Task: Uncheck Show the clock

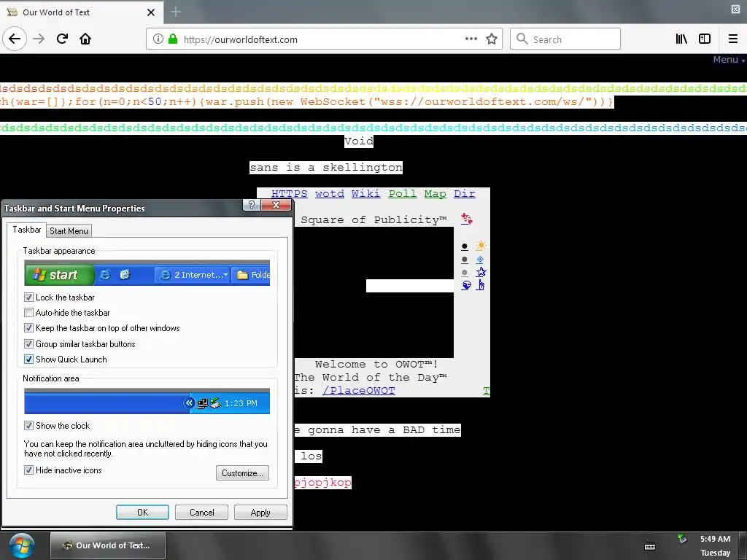Action: click(x=28, y=425)
